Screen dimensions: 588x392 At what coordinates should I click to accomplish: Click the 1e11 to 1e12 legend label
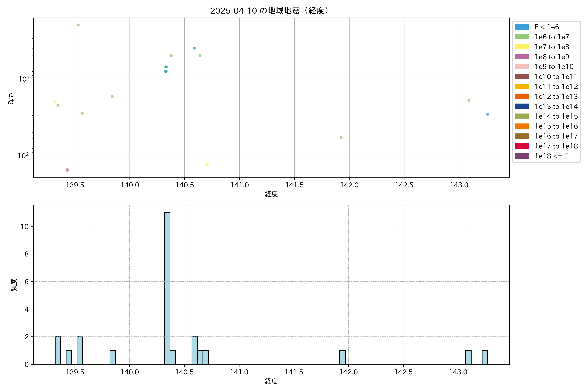(556, 87)
